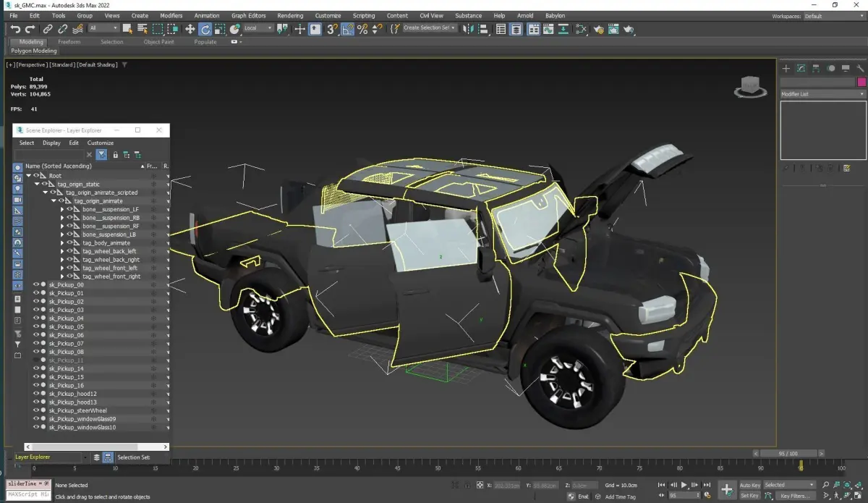
Task: Switch to the Object Paint ribbon tab
Action: pyautogui.click(x=158, y=42)
